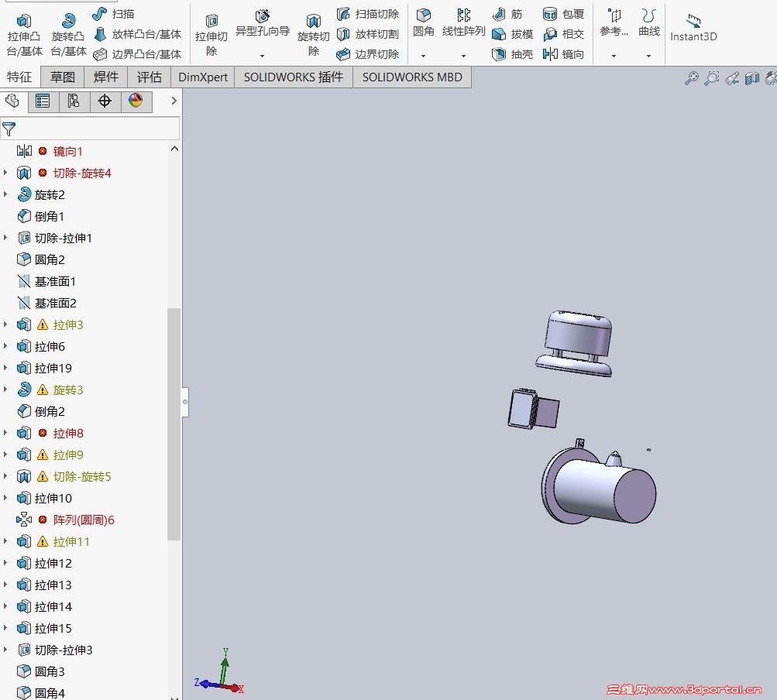The height and width of the screenshot is (700, 777).
Task: Click the 放样切割 lofted cut tool
Action: tap(368, 34)
